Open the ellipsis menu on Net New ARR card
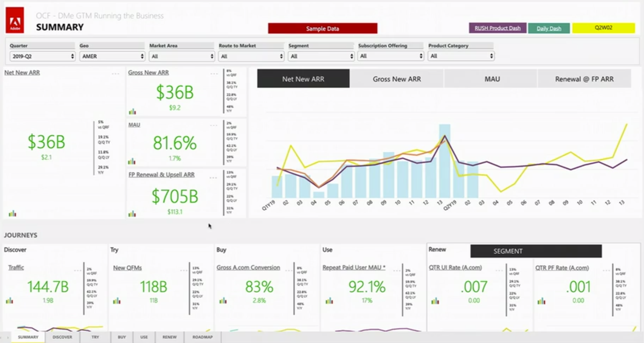This screenshot has width=644, height=343. (115, 73)
